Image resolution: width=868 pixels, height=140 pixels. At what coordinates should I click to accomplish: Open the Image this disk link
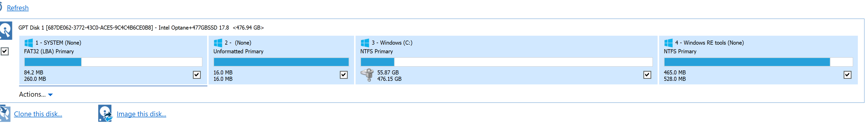click(x=141, y=114)
